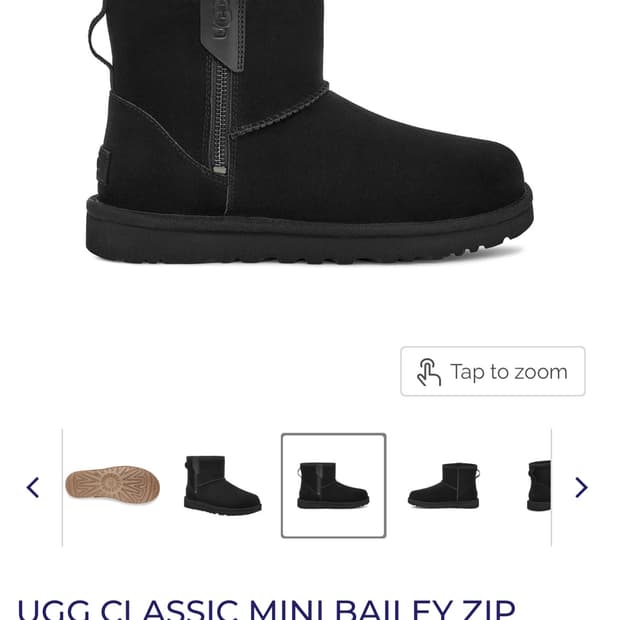Select the tan outsole thumbnail
Image resolution: width=620 pixels, height=620 pixels.
(112, 485)
